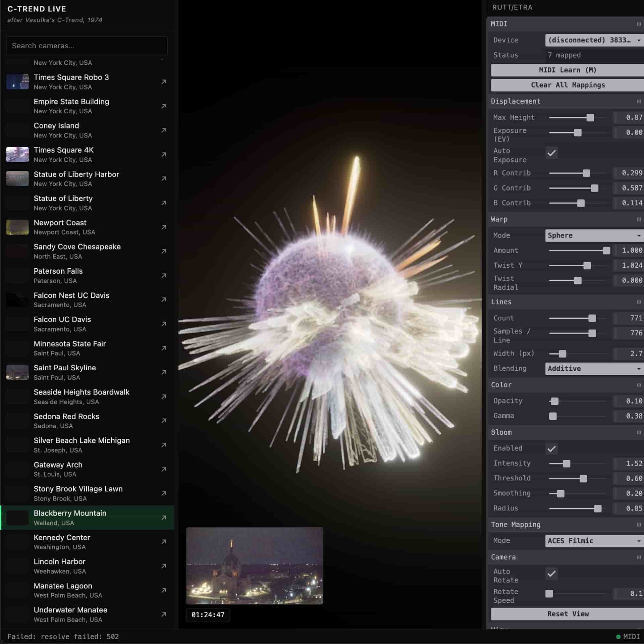Collapse the Tone Mapping section icon
The height and width of the screenshot is (644, 644).
click(638, 525)
